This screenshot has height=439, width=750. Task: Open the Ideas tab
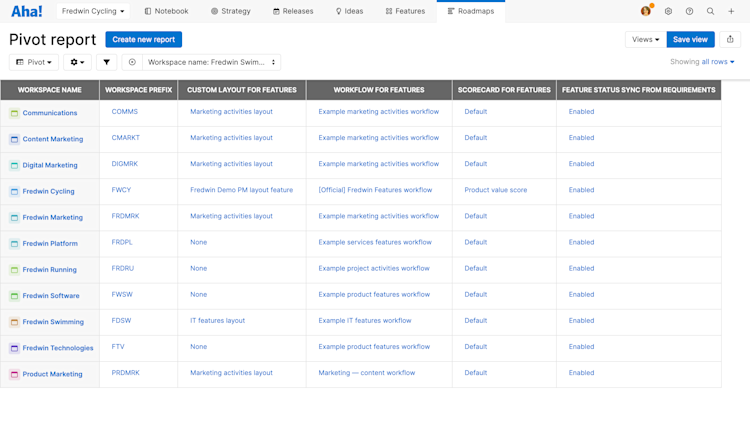pyautogui.click(x=350, y=11)
